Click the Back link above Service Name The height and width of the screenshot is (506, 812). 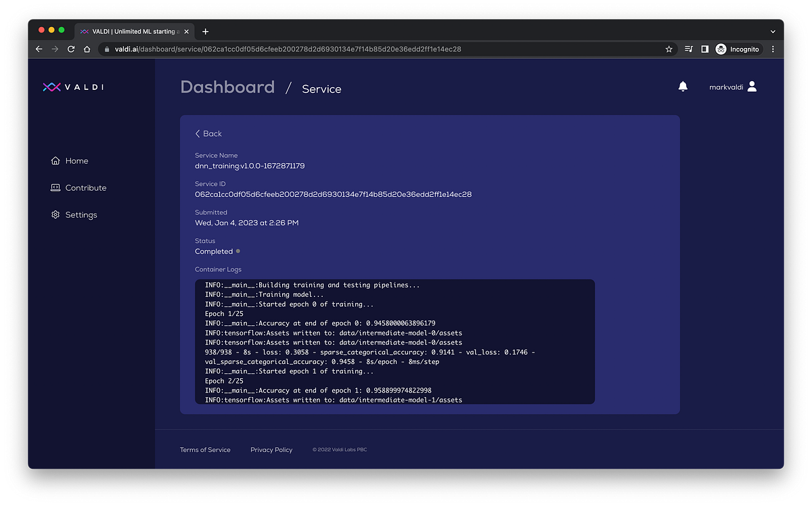point(208,133)
